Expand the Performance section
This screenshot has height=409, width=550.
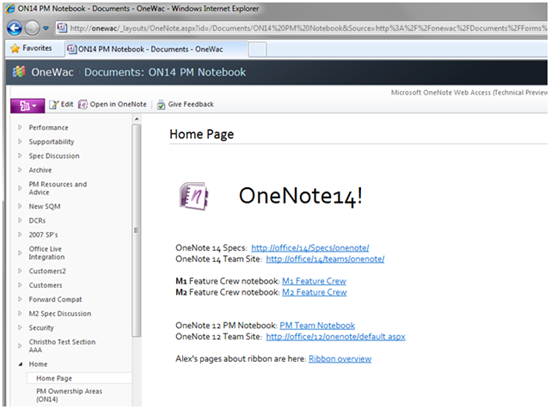point(20,127)
